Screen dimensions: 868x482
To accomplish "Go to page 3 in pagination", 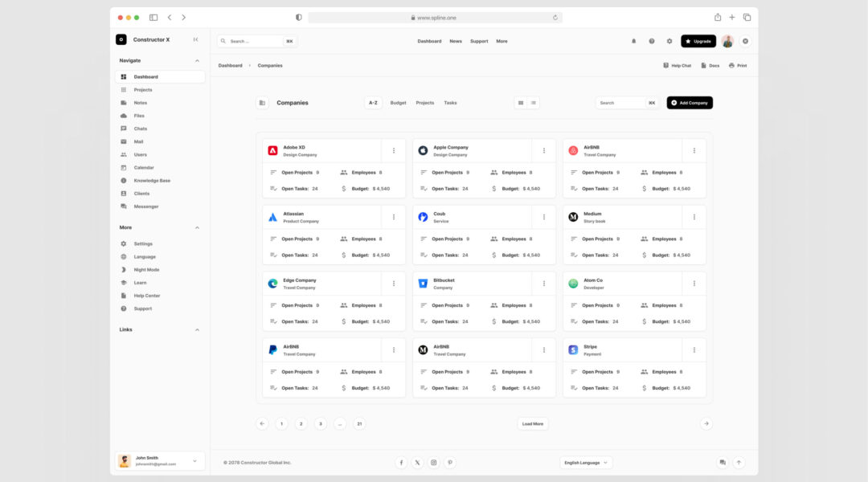I will tap(321, 424).
